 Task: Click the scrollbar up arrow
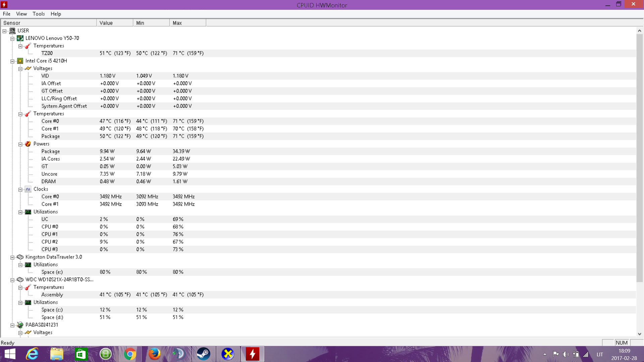640,31
